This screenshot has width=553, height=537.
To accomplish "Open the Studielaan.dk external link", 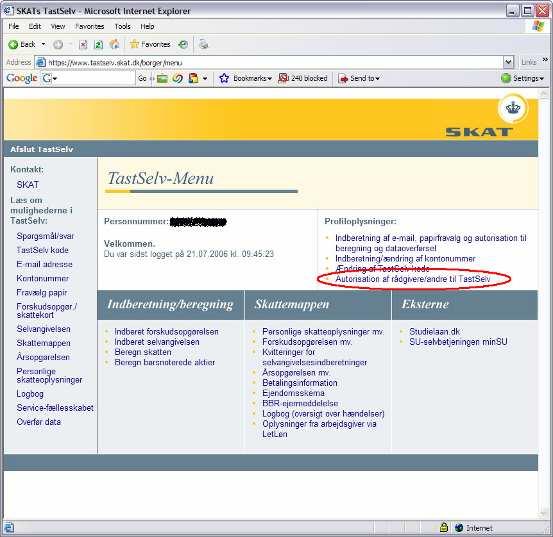I will tap(434, 331).
